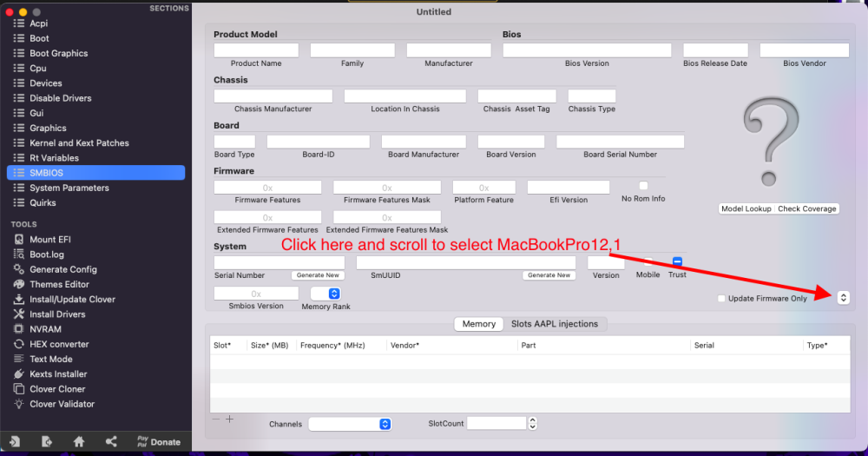
Task: Click the home icon in bottom toolbar
Action: click(79, 441)
